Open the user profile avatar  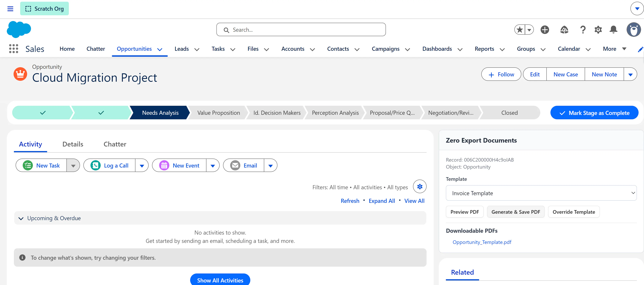(x=633, y=30)
